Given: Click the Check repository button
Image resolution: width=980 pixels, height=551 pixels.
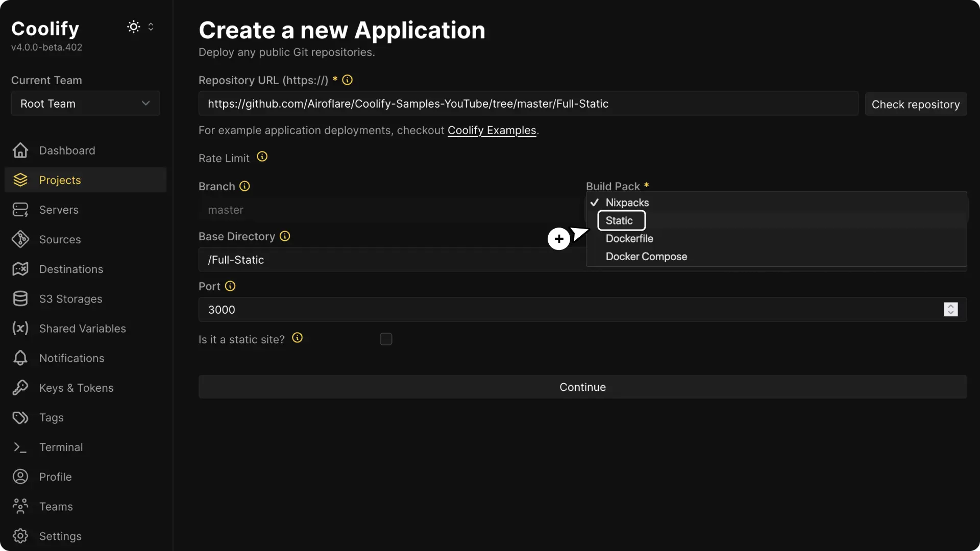Looking at the screenshot, I should (916, 104).
